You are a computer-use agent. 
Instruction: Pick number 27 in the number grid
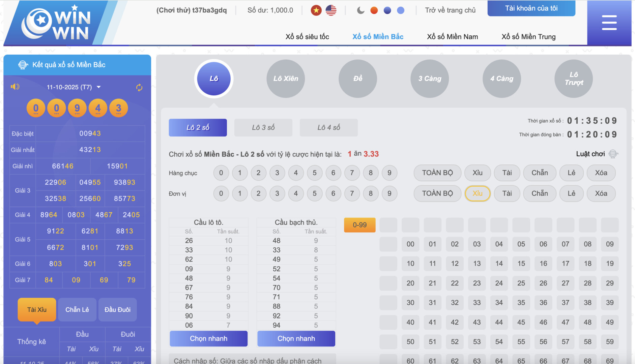coord(565,283)
